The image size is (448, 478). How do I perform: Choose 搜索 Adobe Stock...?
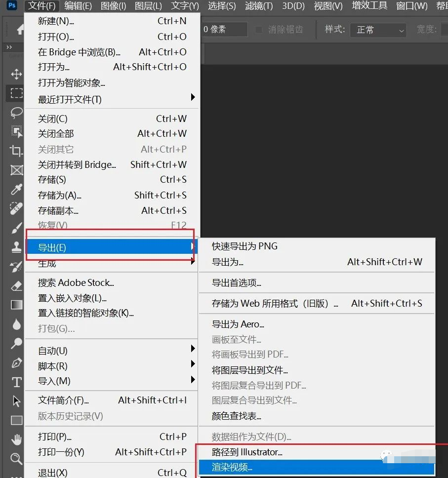point(112,282)
